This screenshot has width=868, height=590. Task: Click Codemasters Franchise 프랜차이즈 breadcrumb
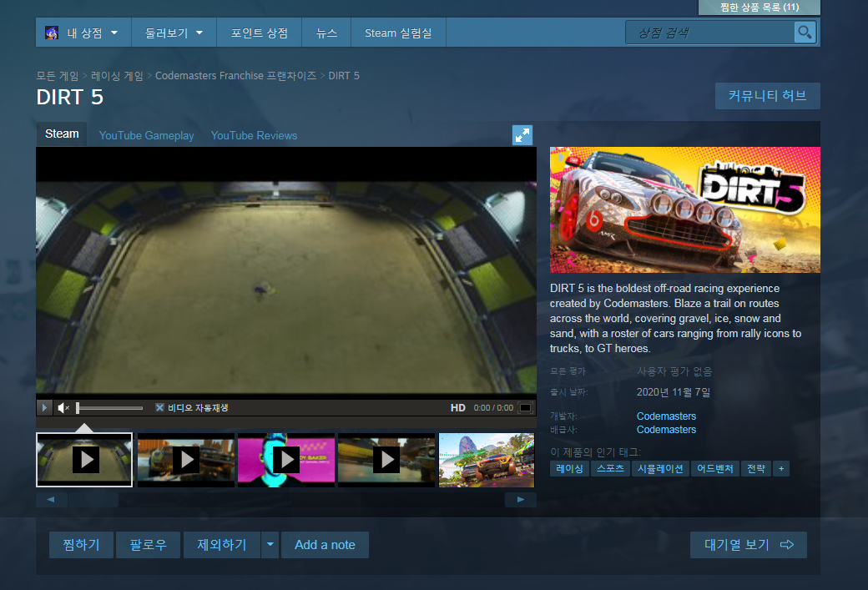(x=235, y=75)
